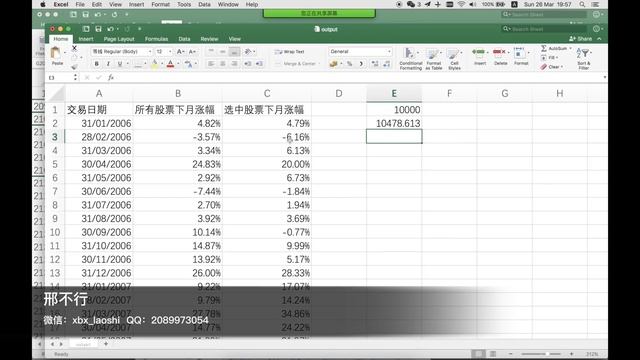Toggle Bold formatting

coord(97,64)
